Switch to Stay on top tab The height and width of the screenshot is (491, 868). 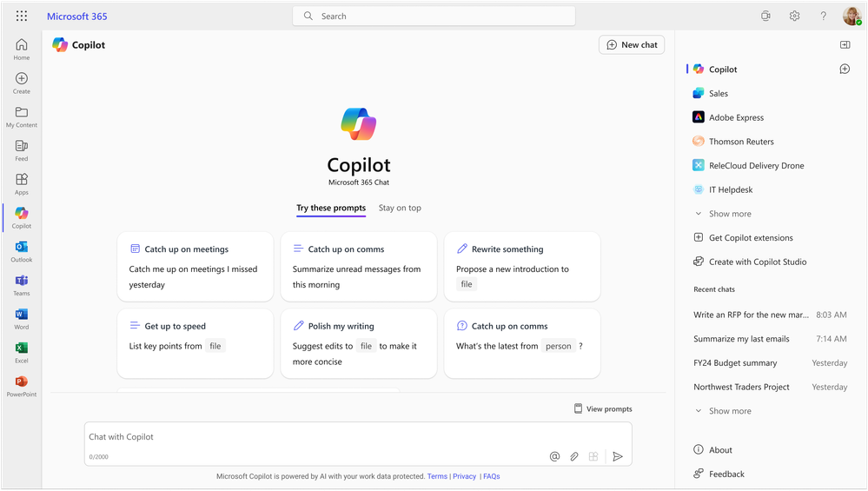click(x=400, y=209)
